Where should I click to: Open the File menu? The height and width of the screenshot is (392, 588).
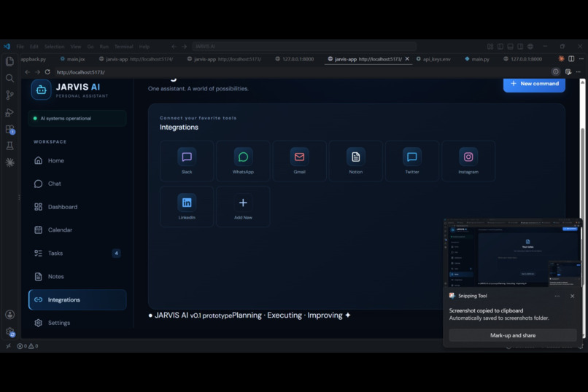point(20,47)
